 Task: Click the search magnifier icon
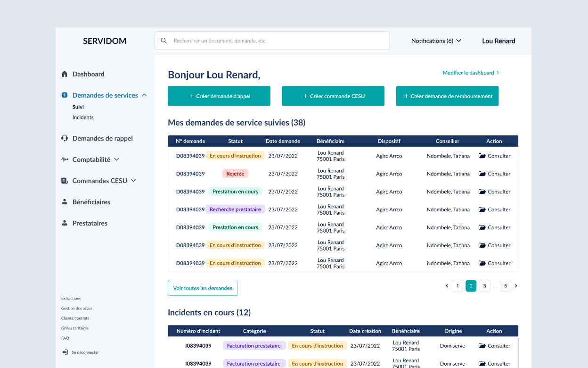(x=164, y=41)
